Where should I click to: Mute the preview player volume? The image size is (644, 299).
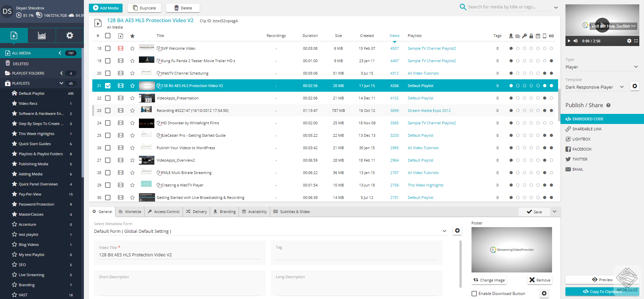[x=576, y=41]
